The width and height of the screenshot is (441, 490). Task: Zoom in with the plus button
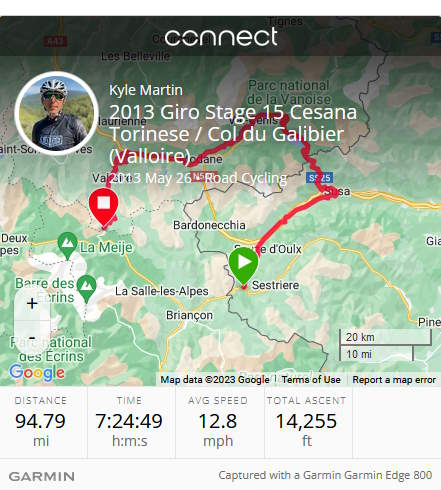point(32,303)
